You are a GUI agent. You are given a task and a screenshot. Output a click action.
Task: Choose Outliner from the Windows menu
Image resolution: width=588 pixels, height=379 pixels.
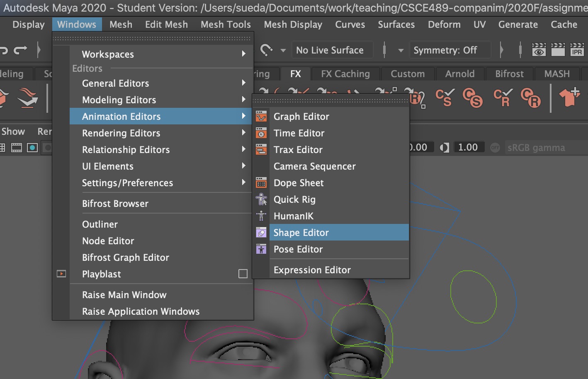coord(161,224)
